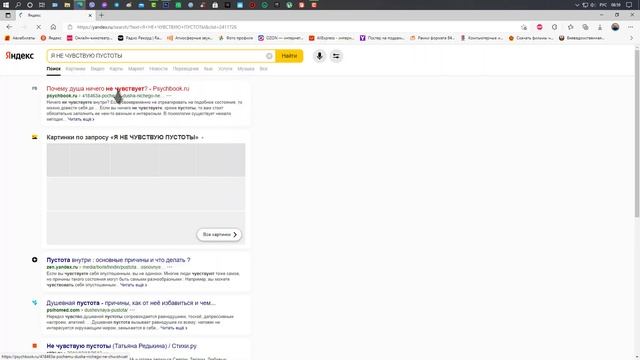Open the menu dots beside psihomed.com URL
Viewport: 640px width, 360px height.
coord(132,310)
